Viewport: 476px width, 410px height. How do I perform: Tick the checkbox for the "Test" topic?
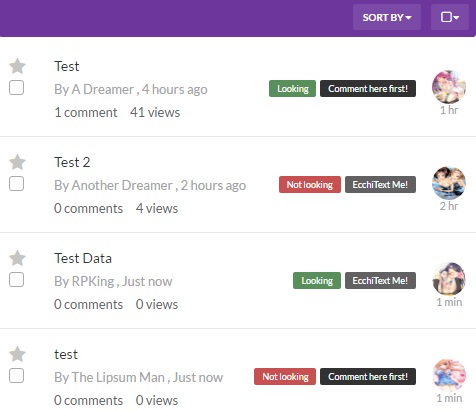click(16, 88)
